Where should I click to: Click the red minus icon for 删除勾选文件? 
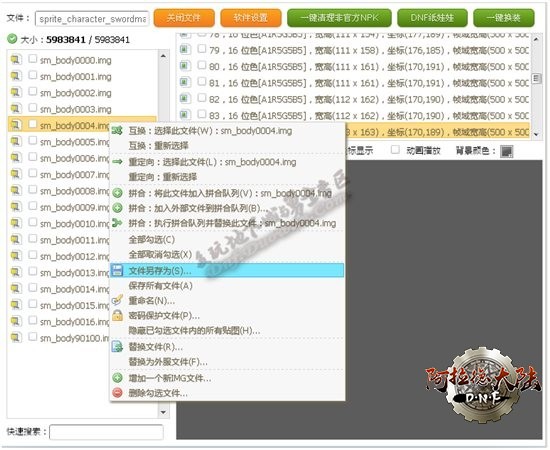coord(118,393)
